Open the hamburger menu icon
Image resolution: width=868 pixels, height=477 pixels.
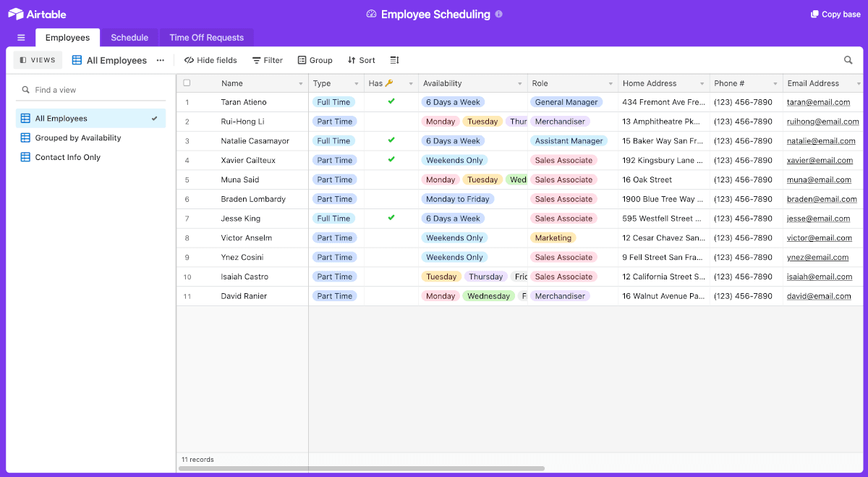coord(21,38)
